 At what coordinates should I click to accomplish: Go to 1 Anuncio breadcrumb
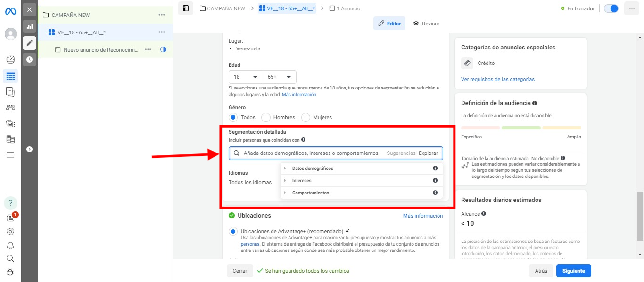click(x=344, y=8)
